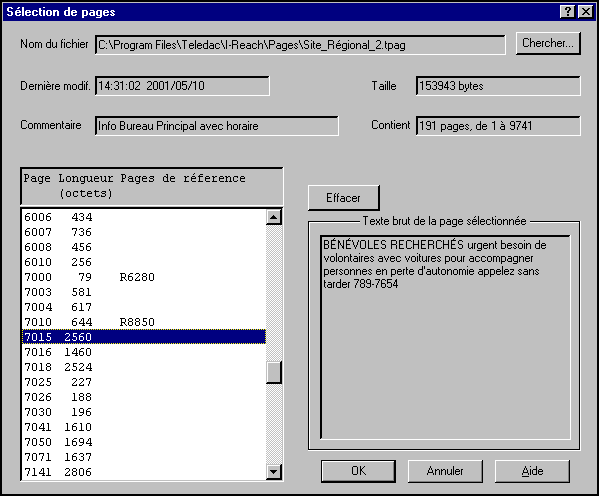Click the title bar question mark help icon

[x=568, y=11]
